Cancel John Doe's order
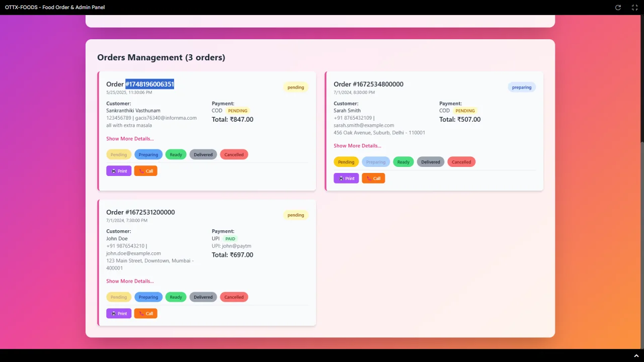The width and height of the screenshot is (644, 362). [234, 297]
